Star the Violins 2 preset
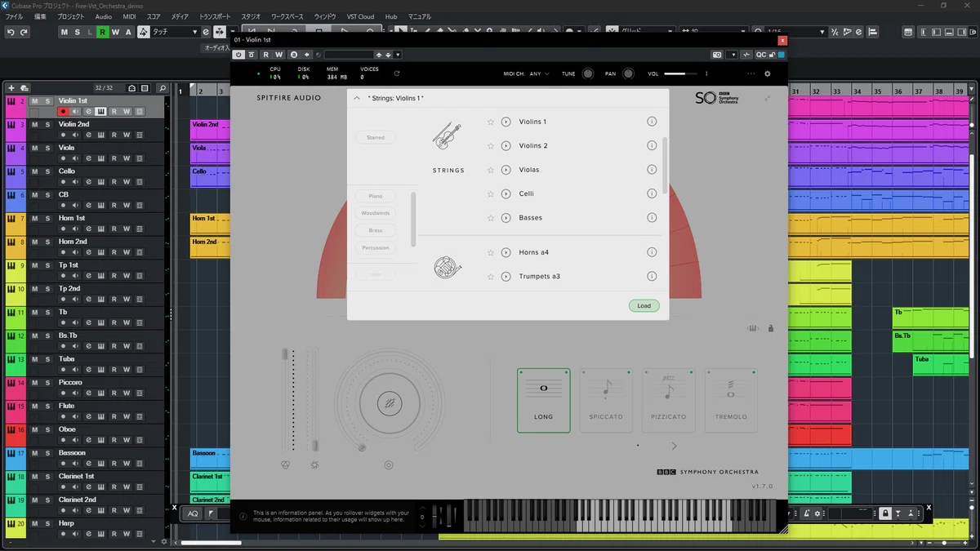 pyautogui.click(x=491, y=145)
